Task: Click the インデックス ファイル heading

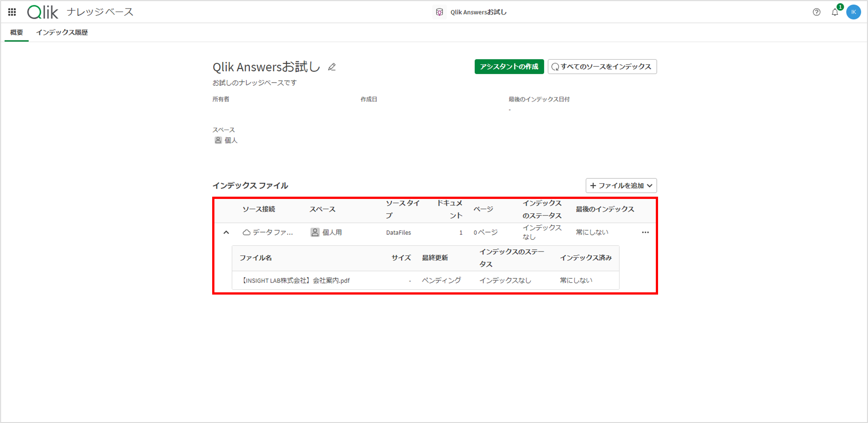Action: (x=250, y=185)
